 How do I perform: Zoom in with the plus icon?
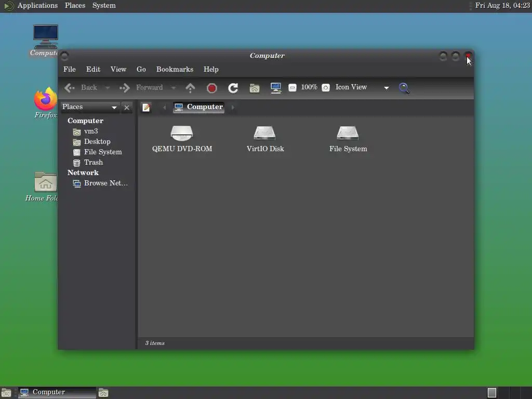(x=325, y=87)
